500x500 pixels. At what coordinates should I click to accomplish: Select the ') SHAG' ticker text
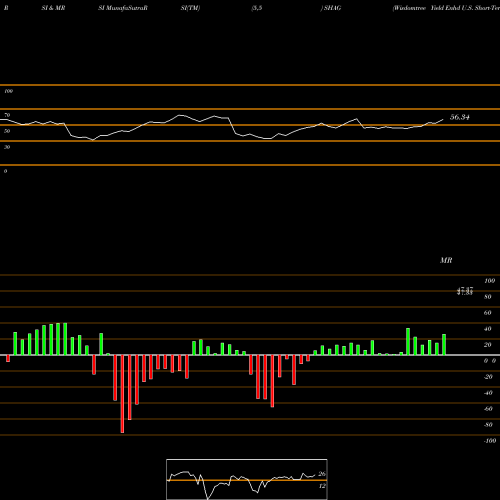pos(331,8)
